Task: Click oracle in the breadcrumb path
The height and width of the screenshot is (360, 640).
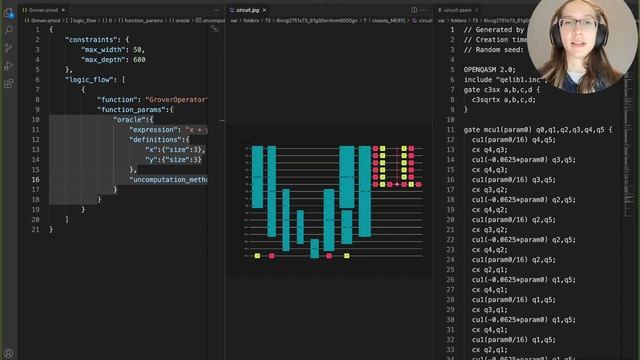Action: pyautogui.click(x=180, y=20)
